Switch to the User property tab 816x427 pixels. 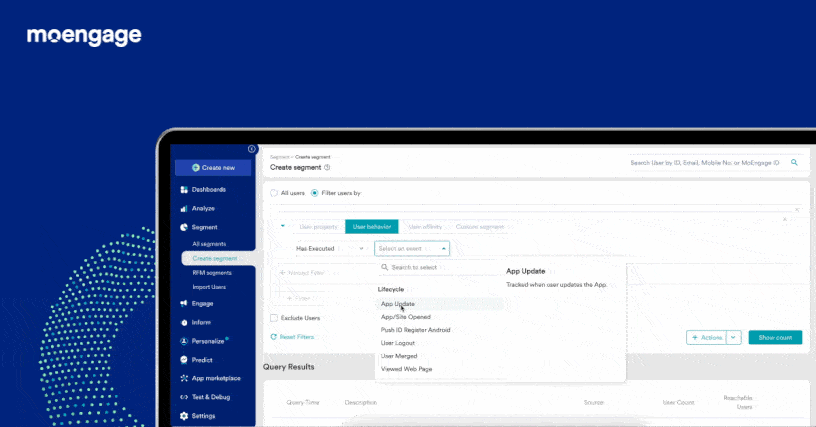coord(318,227)
